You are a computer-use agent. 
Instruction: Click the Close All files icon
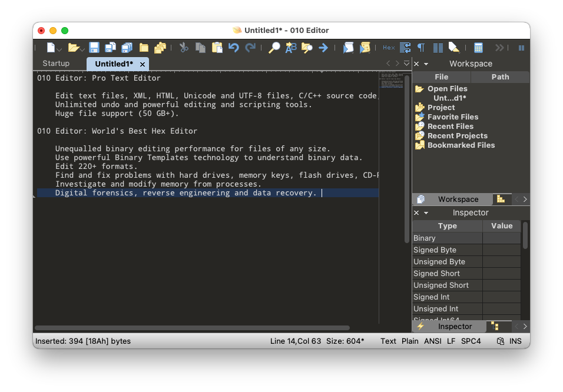(x=160, y=48)
